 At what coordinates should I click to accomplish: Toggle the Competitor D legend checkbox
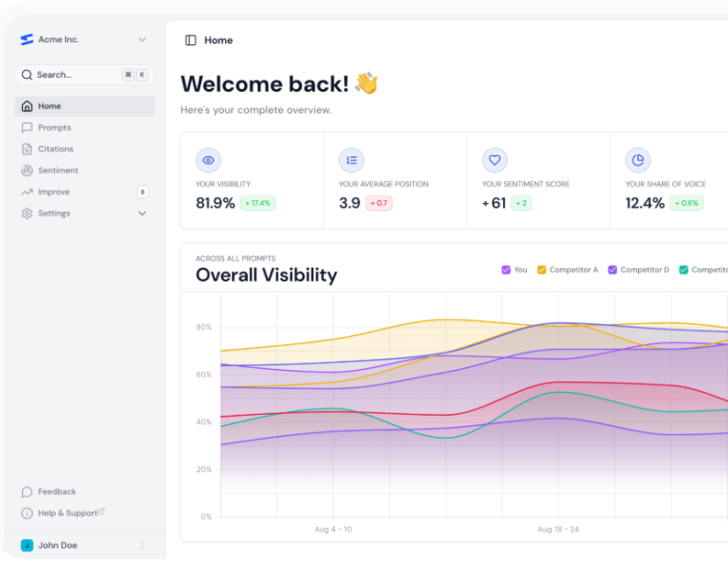(x=612, y=270)
